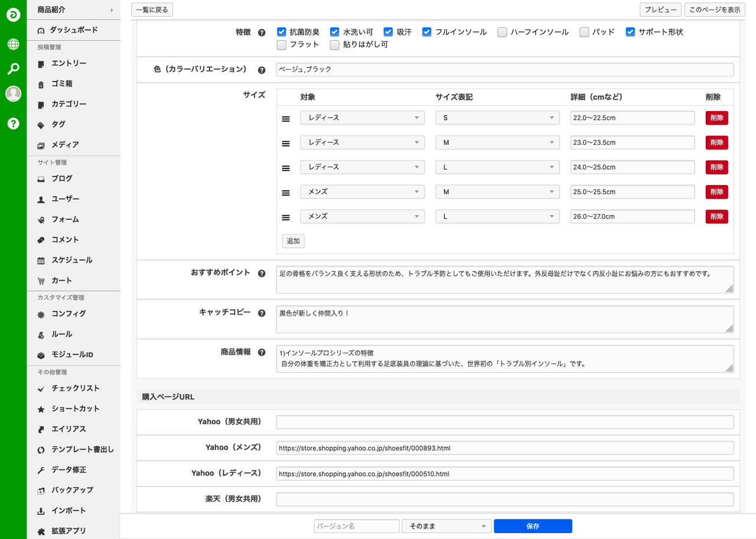Check the 貼りはがし可 checkbox
The height and width of the screenshot is (539, 756).
pyautogui.click(x=335, y=44)
